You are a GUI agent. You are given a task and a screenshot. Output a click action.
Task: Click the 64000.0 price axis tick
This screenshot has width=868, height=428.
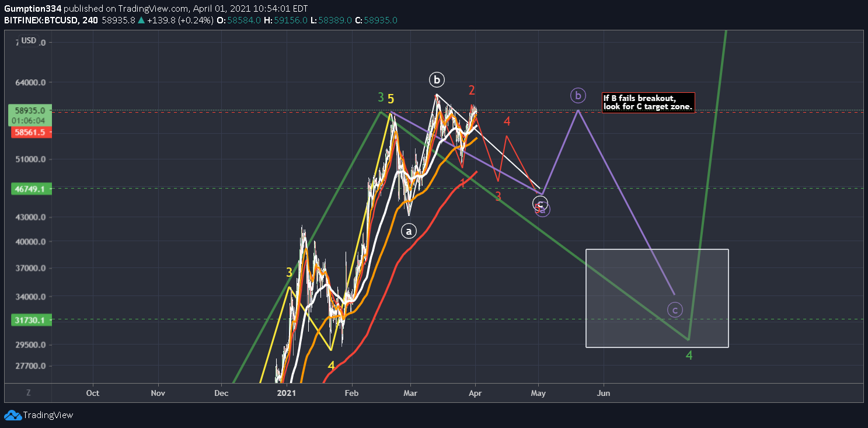(31, 82)
